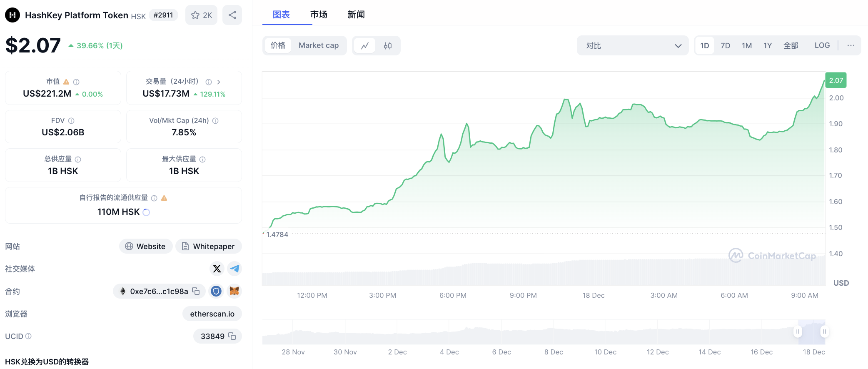The width and height of the screenshot is (868, 369).
Task: Open the Telegram social icon
Action: 235,269
